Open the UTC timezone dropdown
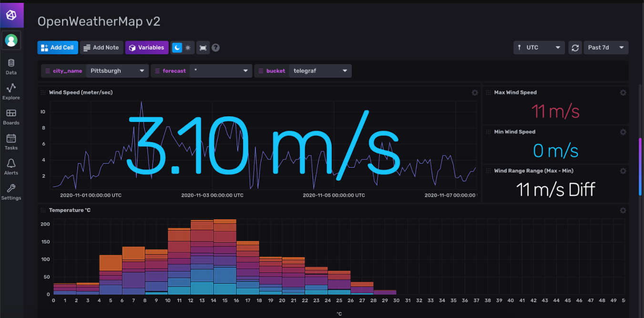The width and height of the screenshot is (644, 318). (539, 48)
